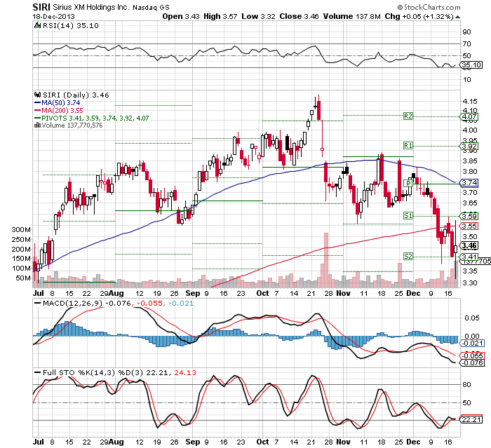Click the Close 3.46 header value
The height and width of the screenshot is (448, 491).
299,17
